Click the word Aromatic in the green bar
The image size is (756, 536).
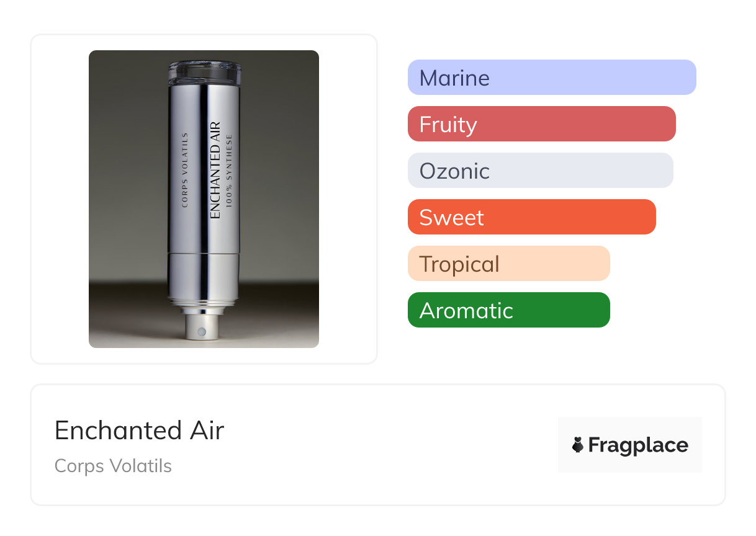466,310
